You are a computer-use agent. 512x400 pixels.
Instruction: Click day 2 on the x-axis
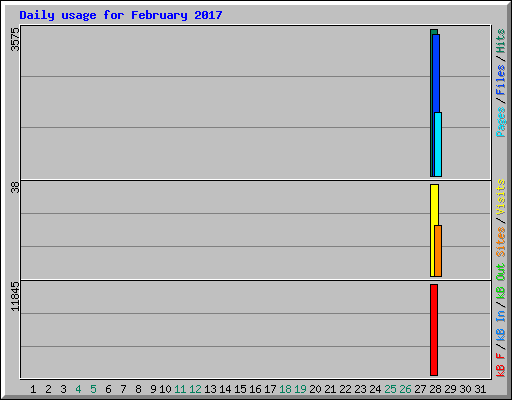48,389
